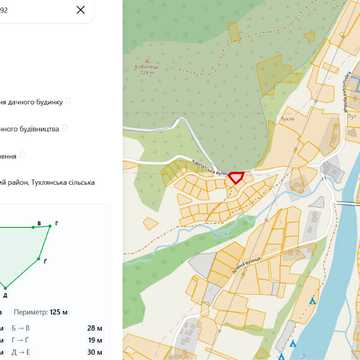Click the campsite icon above the bottom one
The height and width of the screenshot is (360, 360).
coord(293,343)
